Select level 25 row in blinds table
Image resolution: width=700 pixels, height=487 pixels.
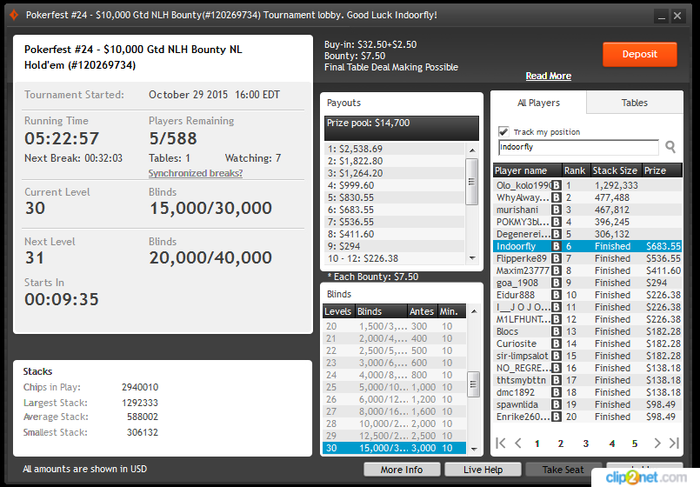coord(394,387)
